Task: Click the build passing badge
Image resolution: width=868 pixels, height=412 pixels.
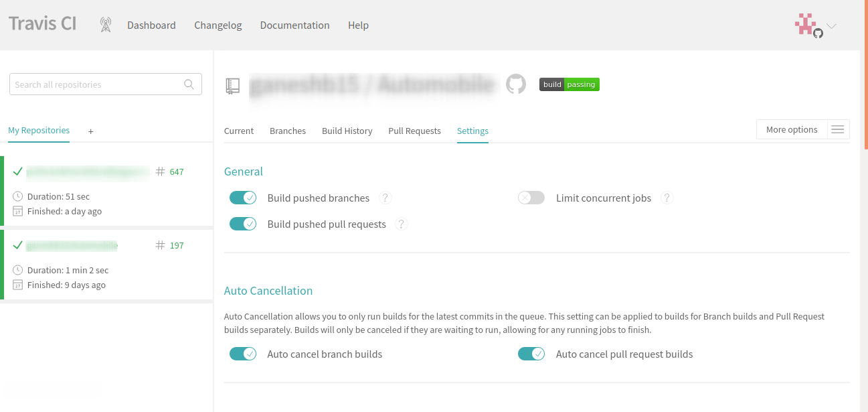Action: point(569,84)
